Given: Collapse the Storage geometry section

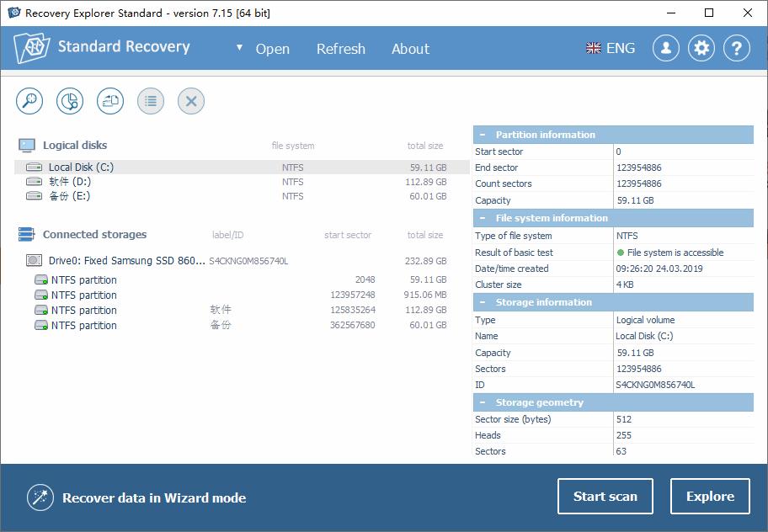Looking at the screenshot, I should click(x=483, y=402).
